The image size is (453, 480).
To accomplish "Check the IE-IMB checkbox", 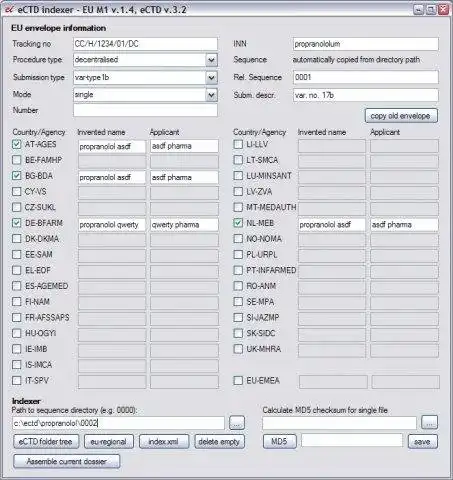I will 17,349.
